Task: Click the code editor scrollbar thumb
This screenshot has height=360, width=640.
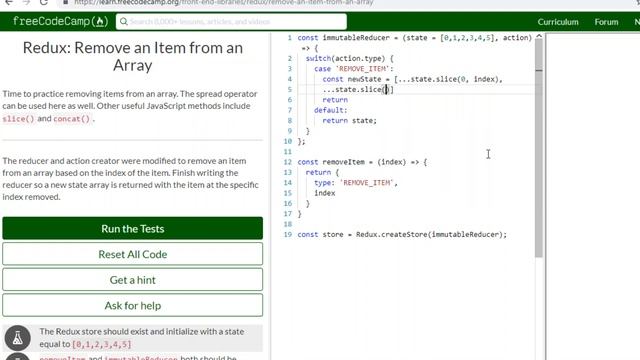Action: pos(539,148)
